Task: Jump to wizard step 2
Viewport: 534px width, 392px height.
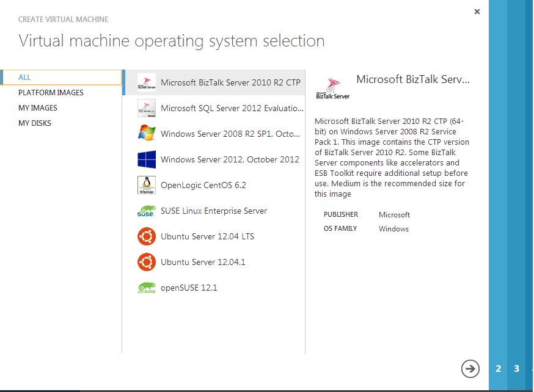Action: (499, 369)
